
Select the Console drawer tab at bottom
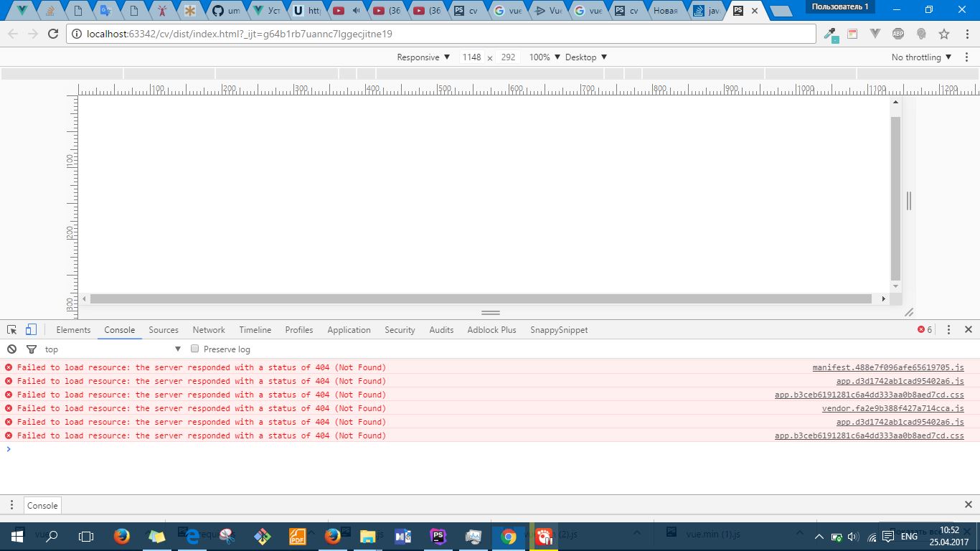point(42,505)
